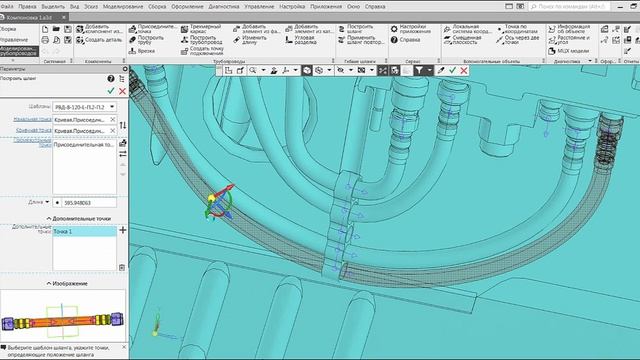This screenshot has width=640, height=360.
Task: Open the Диагностика menu
Action: (x=224, y=7)
